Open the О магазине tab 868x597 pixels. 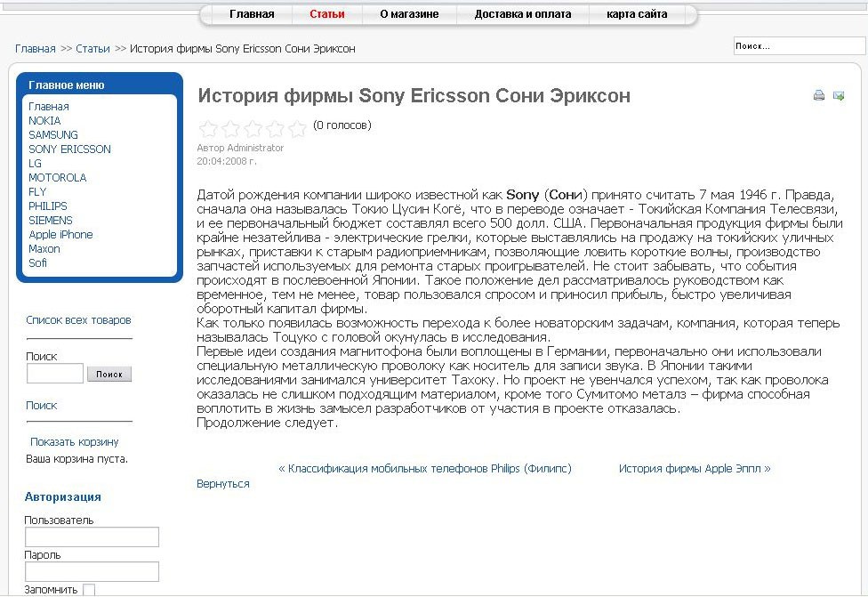[409, 14]
